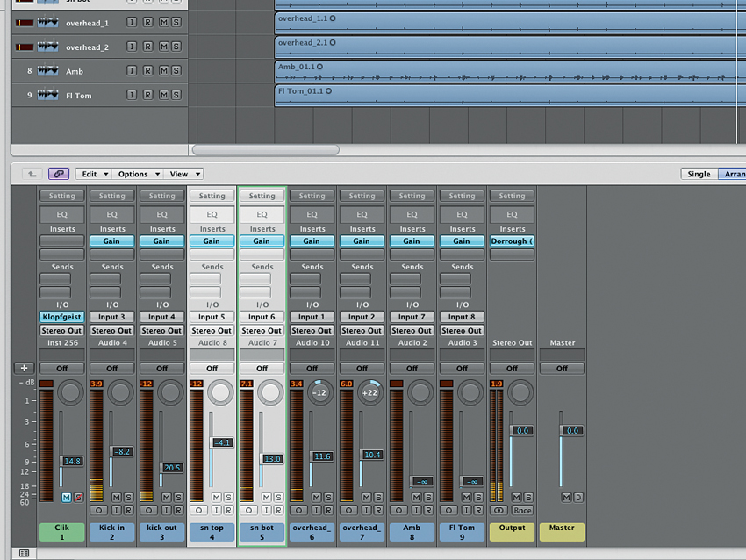Mute the Output channel strip
Viewport: 746px width, 560px height.
coord(516,497)
